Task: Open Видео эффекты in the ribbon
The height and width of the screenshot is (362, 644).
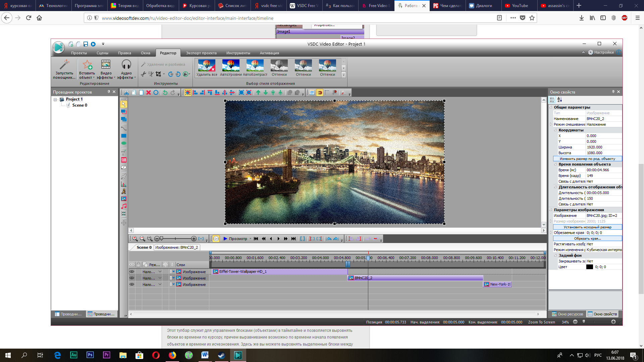Action: [106, 69]
